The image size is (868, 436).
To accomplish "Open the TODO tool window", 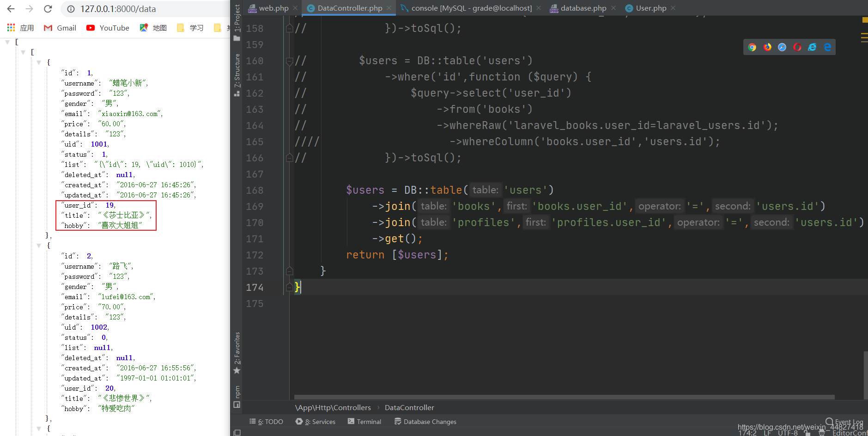I will pos(266,422).
